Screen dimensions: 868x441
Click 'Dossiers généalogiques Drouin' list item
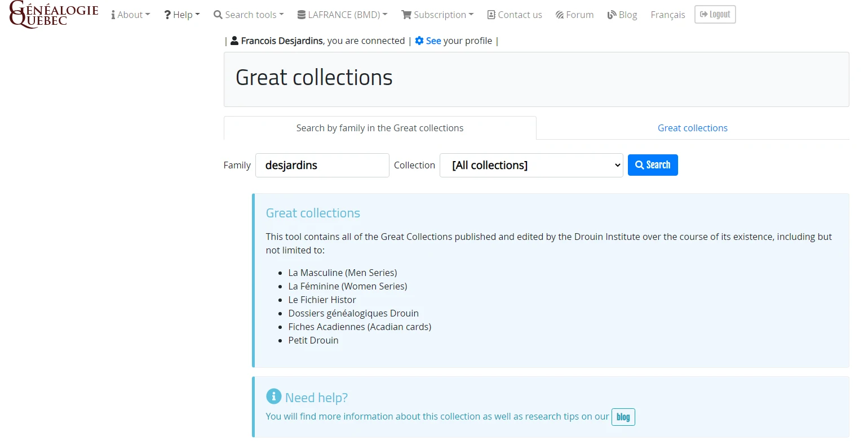pyautogui.click(x=353, y=313)
